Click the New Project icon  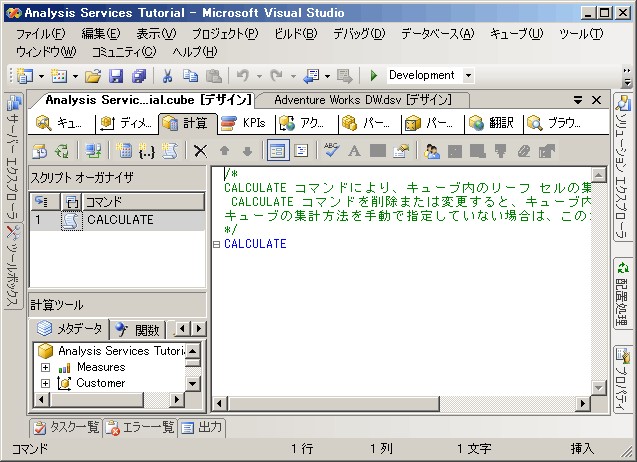pyautogui.click(x=25, y=76)
